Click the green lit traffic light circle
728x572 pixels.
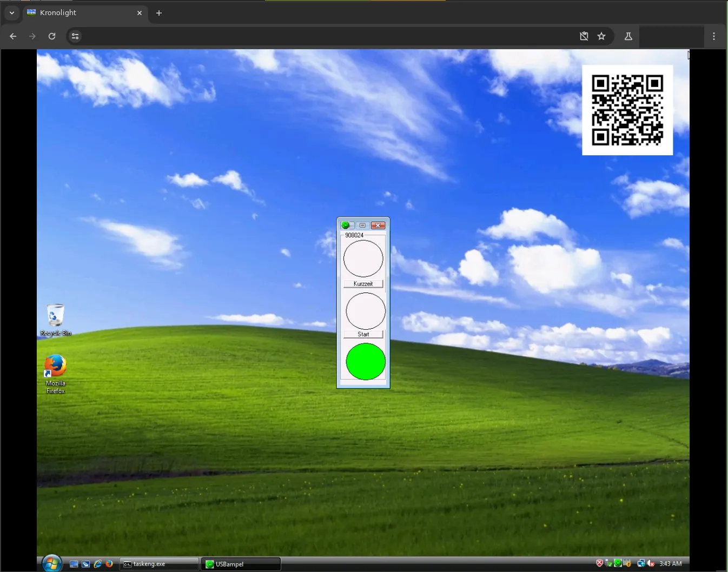coord(366,361)
